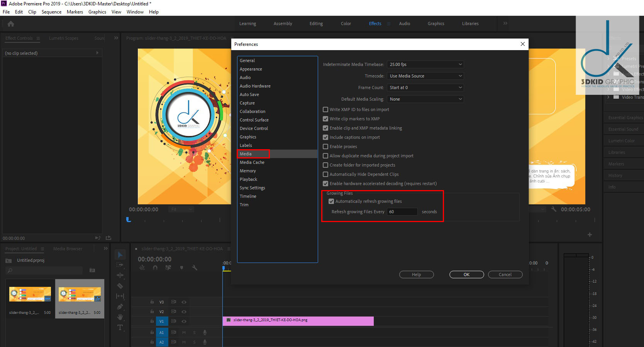Select the Pen tool in the toolbar
This screenshot has width=644, height=347.
point(120,307)
